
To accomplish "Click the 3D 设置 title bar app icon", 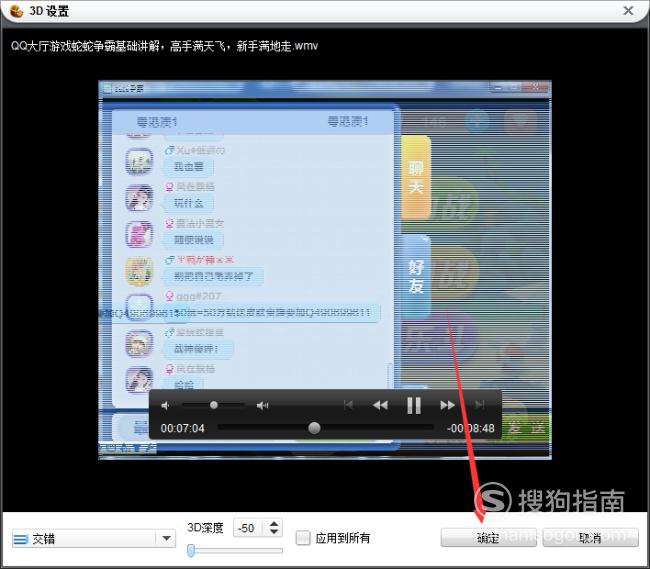I will 16,11.
